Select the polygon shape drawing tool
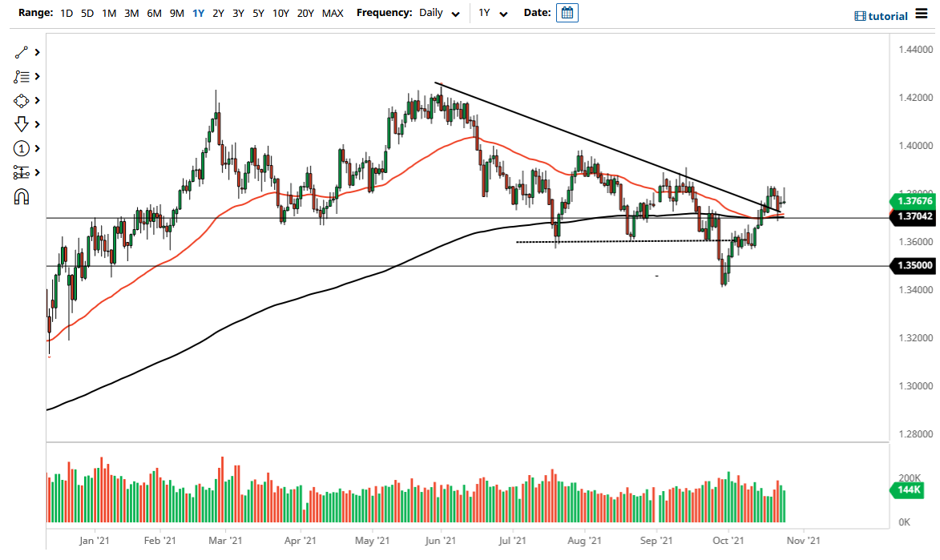940x560 pixels. (22, 100)
